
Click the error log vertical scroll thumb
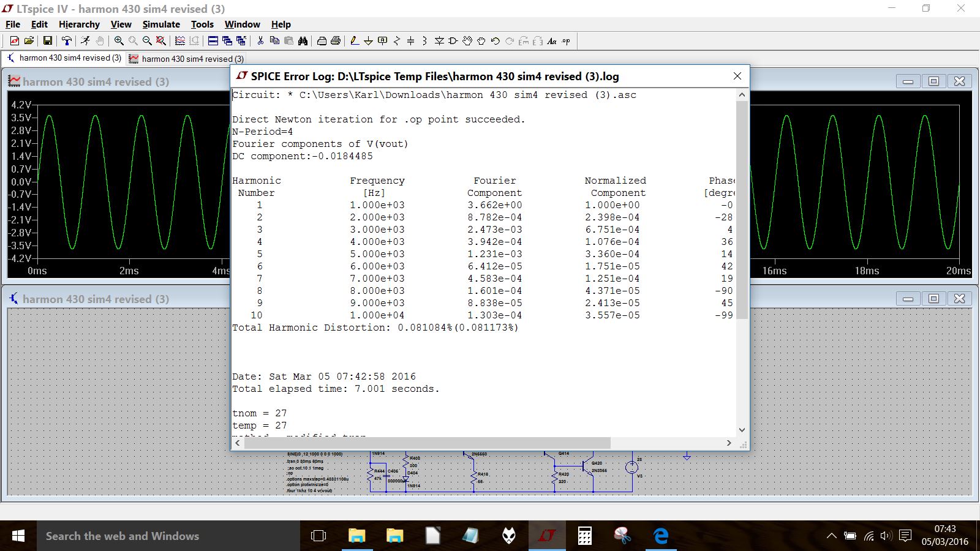pos(742,210)
